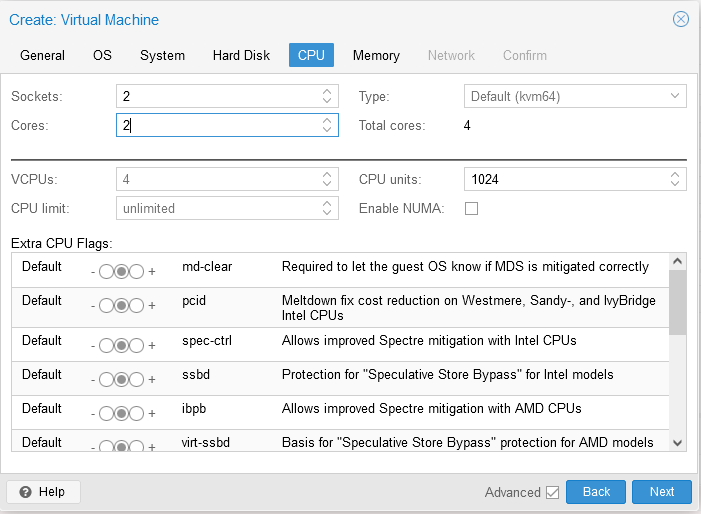This screenshot has width=701, height=514.
Task: Open the General tab
Action: [43, 55]
